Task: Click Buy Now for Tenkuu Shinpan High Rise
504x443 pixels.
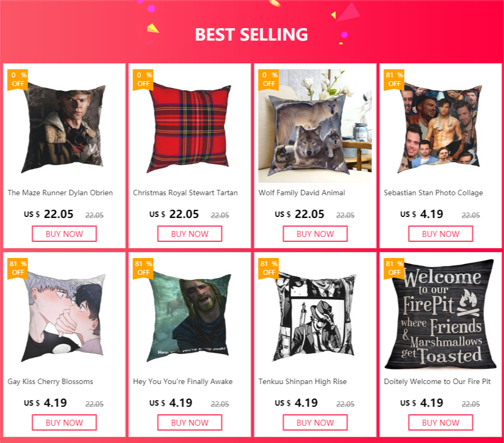Action: [x=315, y=422]
